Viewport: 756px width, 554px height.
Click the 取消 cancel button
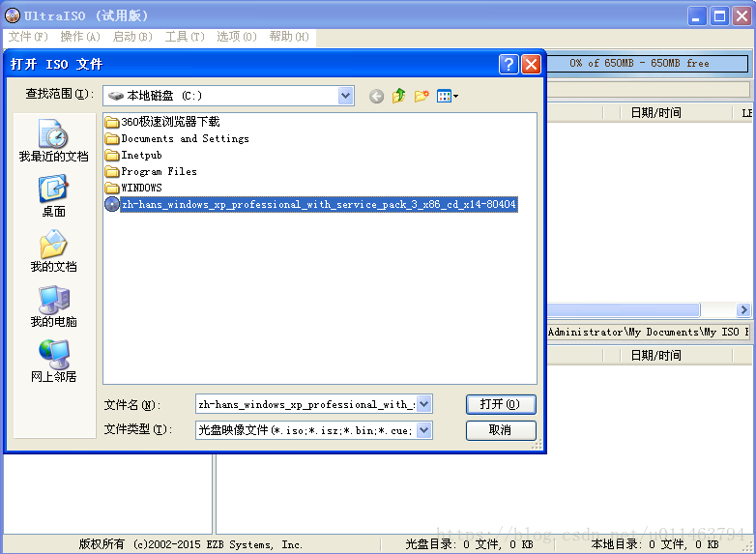(x=501, y=430)
